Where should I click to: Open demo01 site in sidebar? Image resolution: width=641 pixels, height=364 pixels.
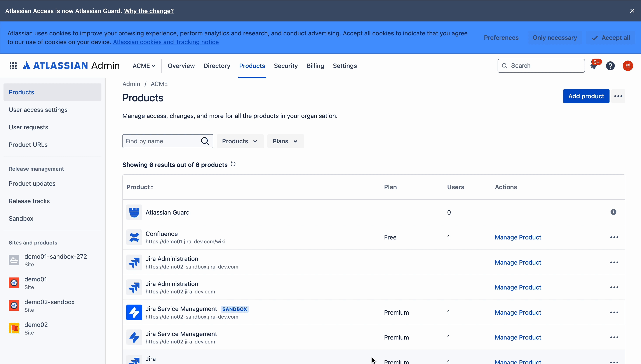[x=52, y=283]
